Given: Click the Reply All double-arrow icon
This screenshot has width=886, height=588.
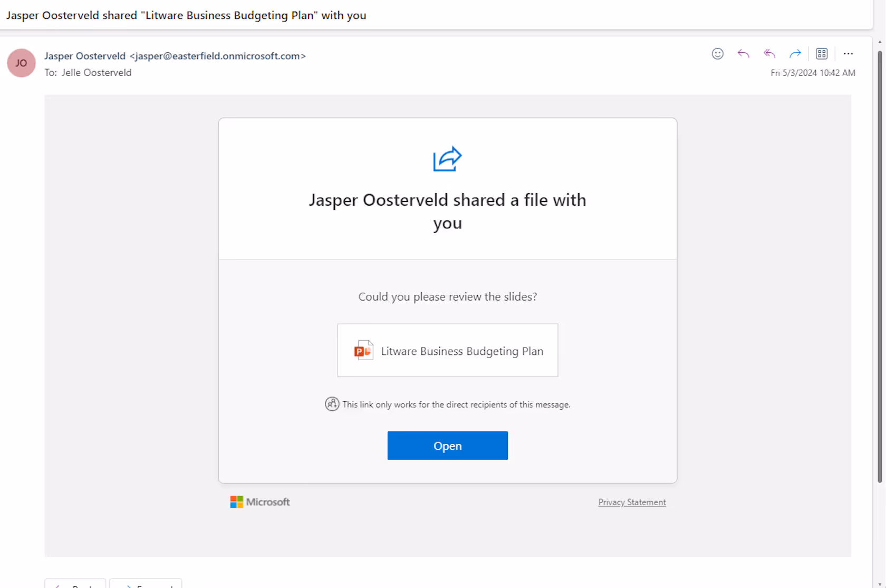Looking at the screenshot, I should coord(769,54).
